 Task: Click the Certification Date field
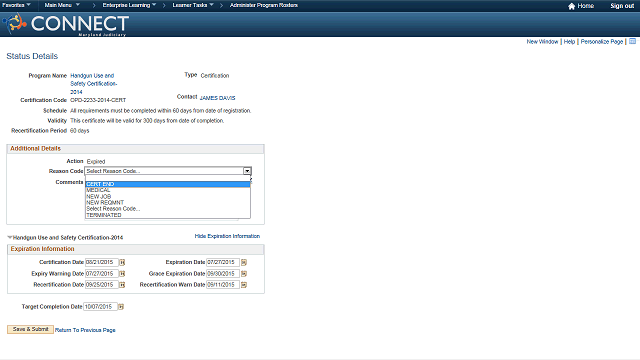[102, 262]
